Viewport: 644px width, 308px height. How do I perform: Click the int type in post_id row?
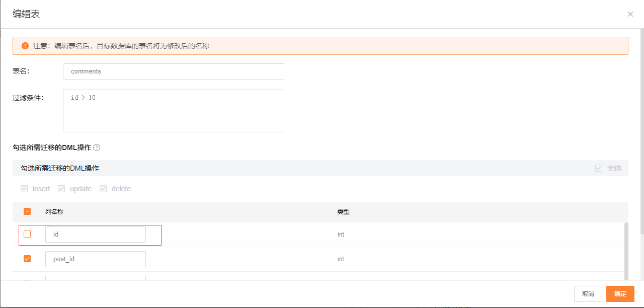pyautogui.click(x=341, y=259)
